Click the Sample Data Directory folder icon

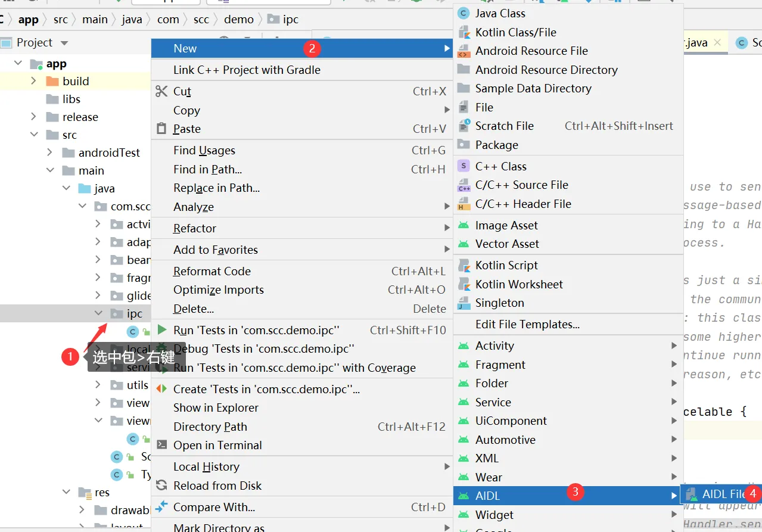click(x=464, y=88)
